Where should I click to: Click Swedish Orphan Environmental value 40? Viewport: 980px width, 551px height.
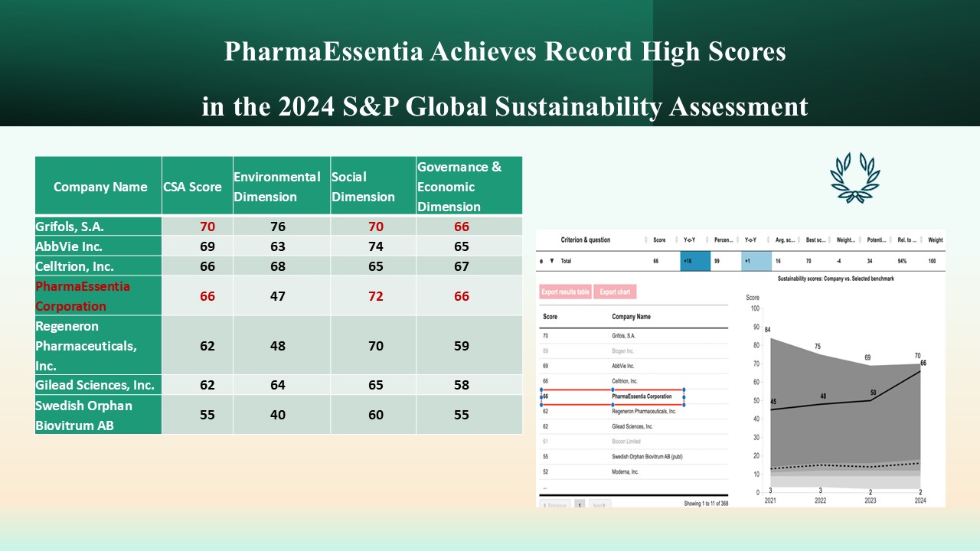click(278, 415)
